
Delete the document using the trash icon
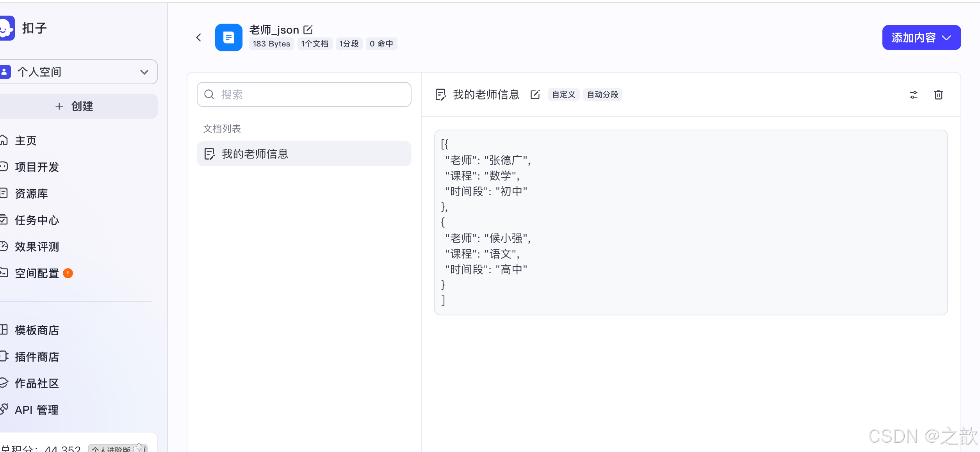point(939,95)
